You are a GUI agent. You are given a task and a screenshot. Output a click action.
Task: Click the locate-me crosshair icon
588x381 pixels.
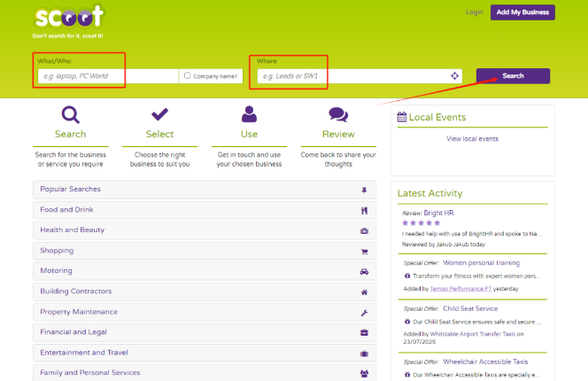pyautogui.click(x=455, y=76)
